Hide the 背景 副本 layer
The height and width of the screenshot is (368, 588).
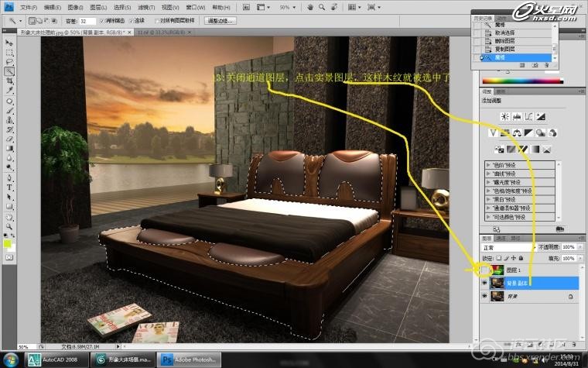(x=484, y=283)
